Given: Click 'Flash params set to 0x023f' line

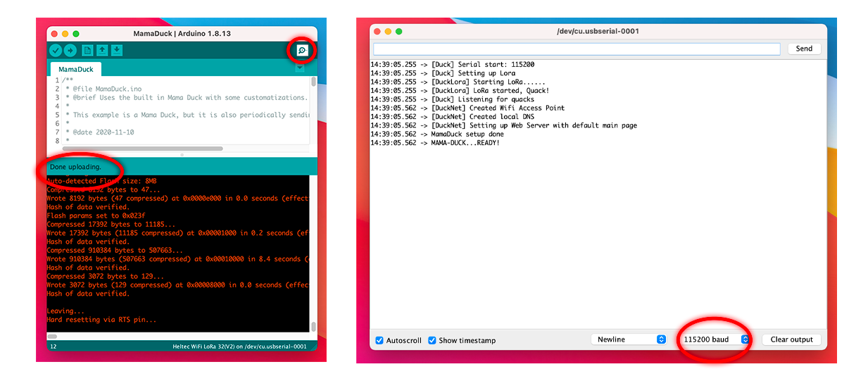Looking at the screenshot, I should (x=96, y=216).
